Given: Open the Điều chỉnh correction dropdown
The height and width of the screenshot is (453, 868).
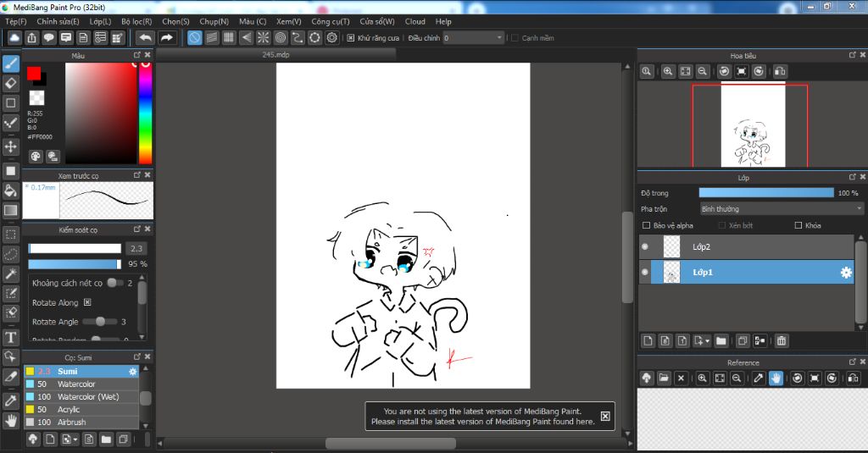Looking at the screenshot, I should 473,37.
